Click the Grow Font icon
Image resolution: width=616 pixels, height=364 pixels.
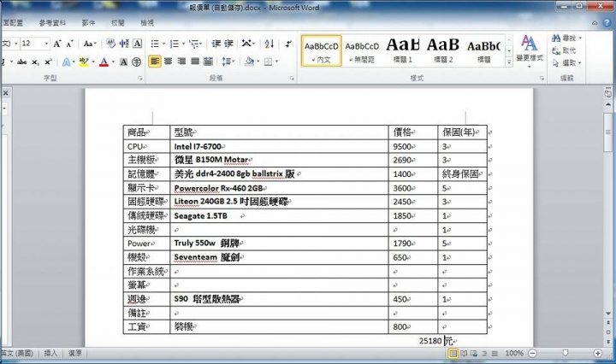coord(57,44)
